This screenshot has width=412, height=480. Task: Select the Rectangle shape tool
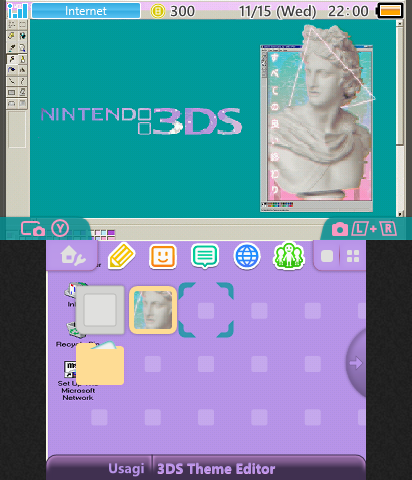pos(12,92)
